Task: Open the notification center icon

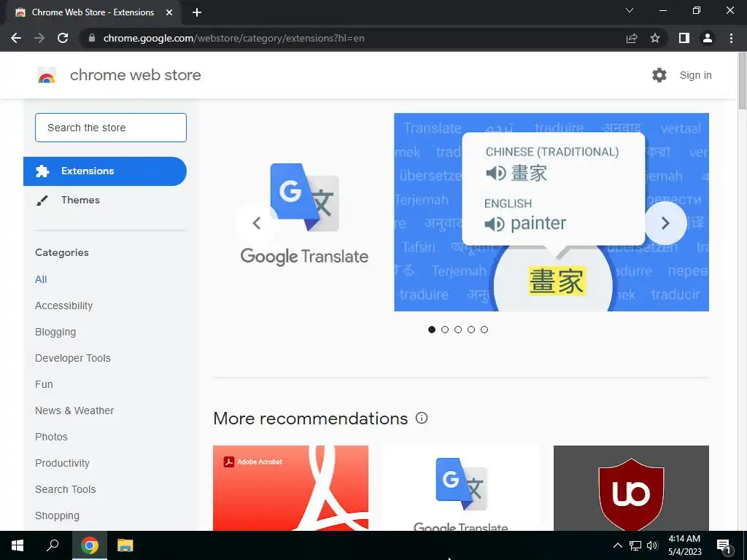Action: (724, 546)
